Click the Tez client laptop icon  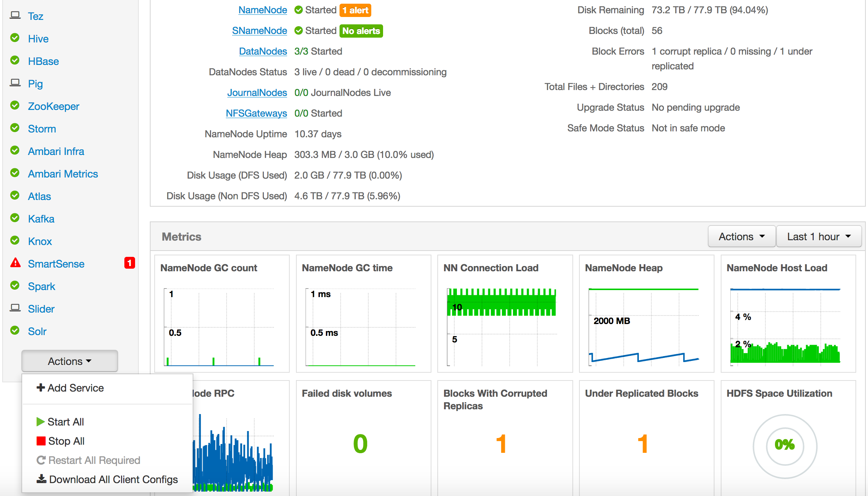[x=15, y=15]
